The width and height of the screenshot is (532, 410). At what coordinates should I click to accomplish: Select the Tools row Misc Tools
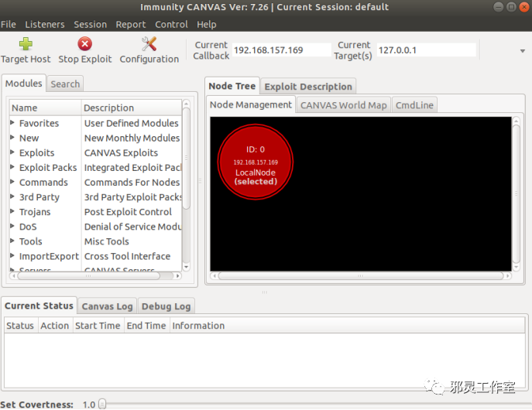click(x=96, y=241)
